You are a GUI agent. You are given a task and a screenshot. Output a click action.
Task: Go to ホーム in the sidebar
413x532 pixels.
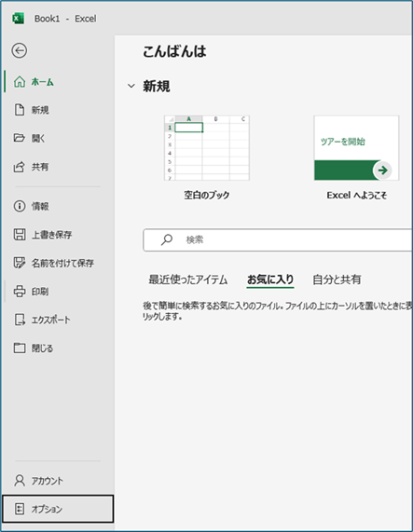click(x=58, y=82)
